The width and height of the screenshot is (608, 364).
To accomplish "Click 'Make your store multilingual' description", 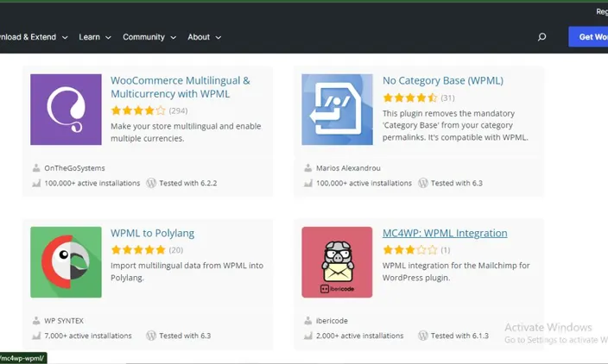I will (186, 132).
